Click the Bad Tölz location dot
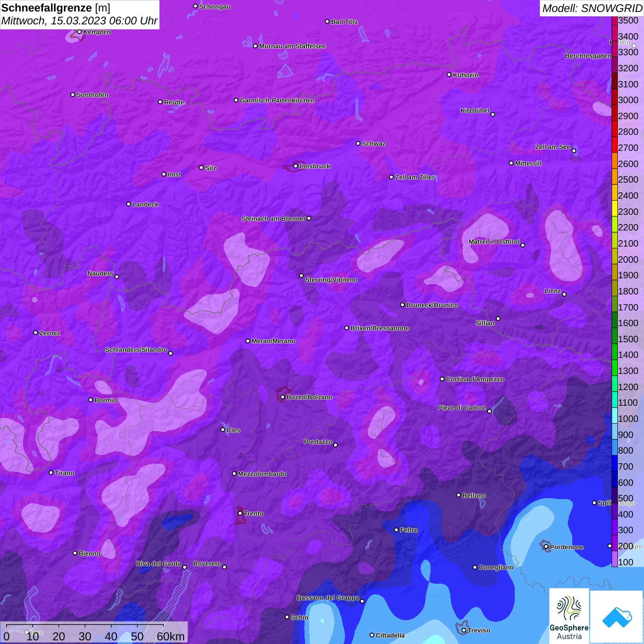The image size is (644, 644). [327, 21]
